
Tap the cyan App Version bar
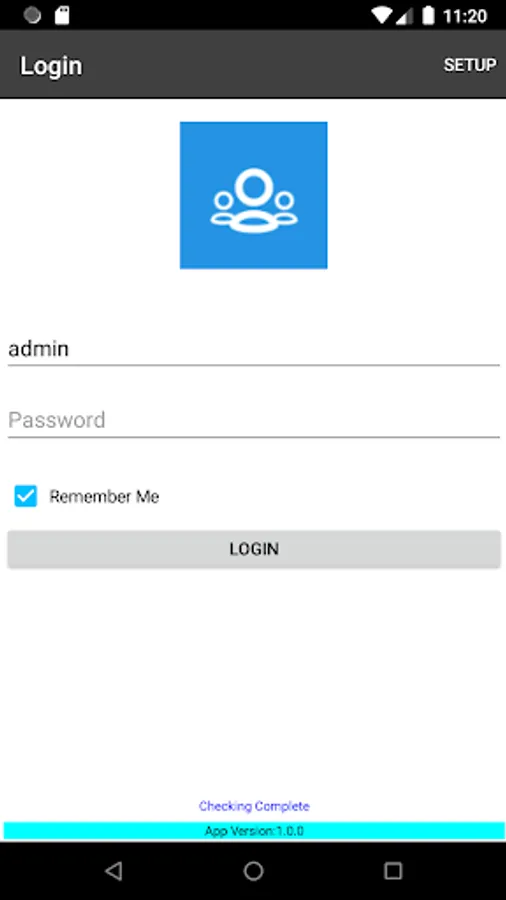tap(254, 831)
